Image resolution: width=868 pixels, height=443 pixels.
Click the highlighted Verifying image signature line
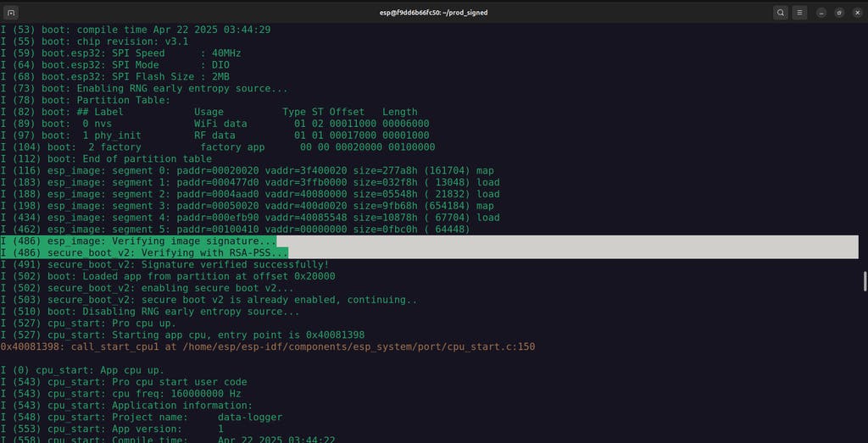429,241
